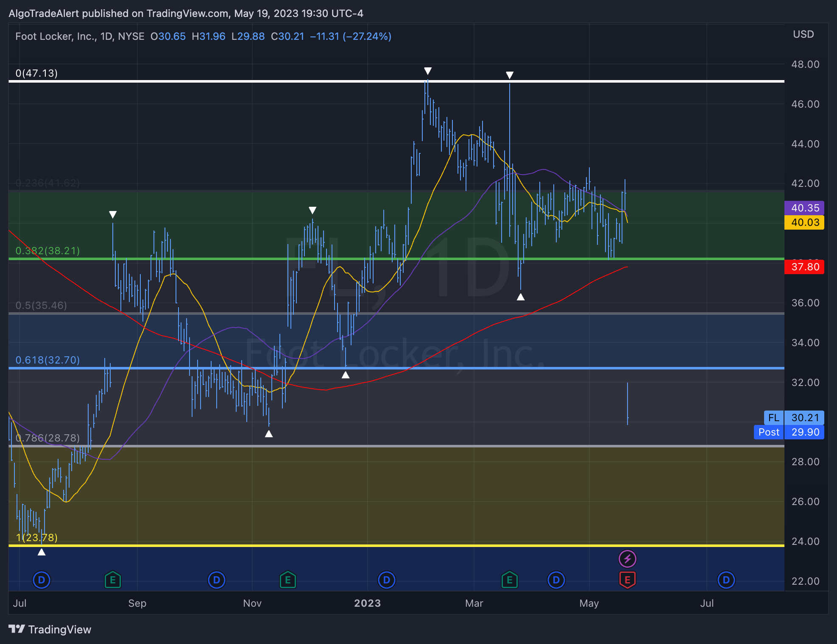The height and width of the screenshot is (644, 837).
Task: Open the green earnings marker between Jul and Sep
Action: point(113,580)
